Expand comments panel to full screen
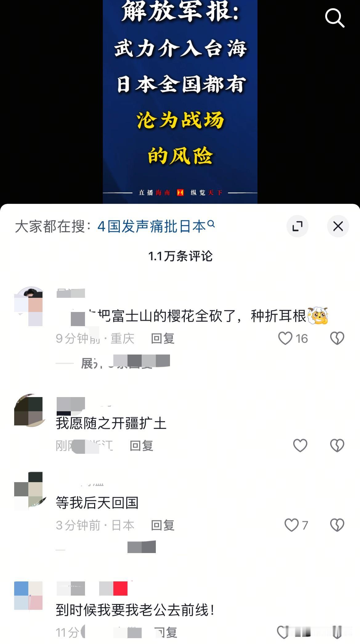This screenshot has height=644, width=360. (x=297, y=226)
